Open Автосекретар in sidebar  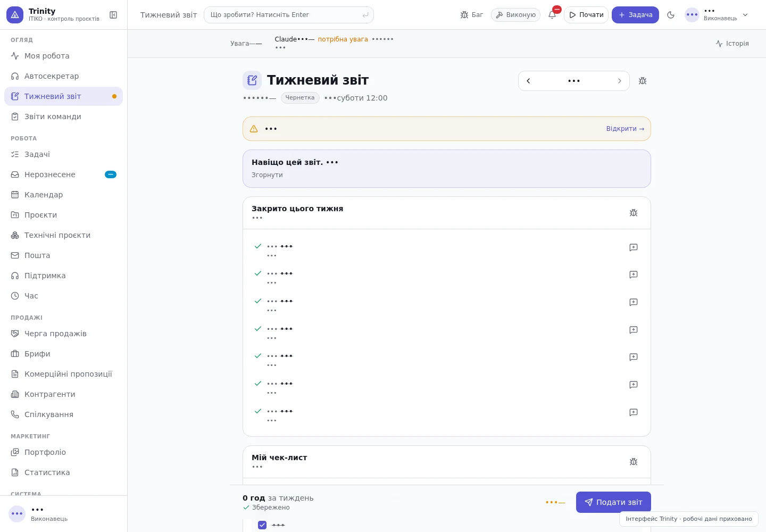[x=63, y=76]
